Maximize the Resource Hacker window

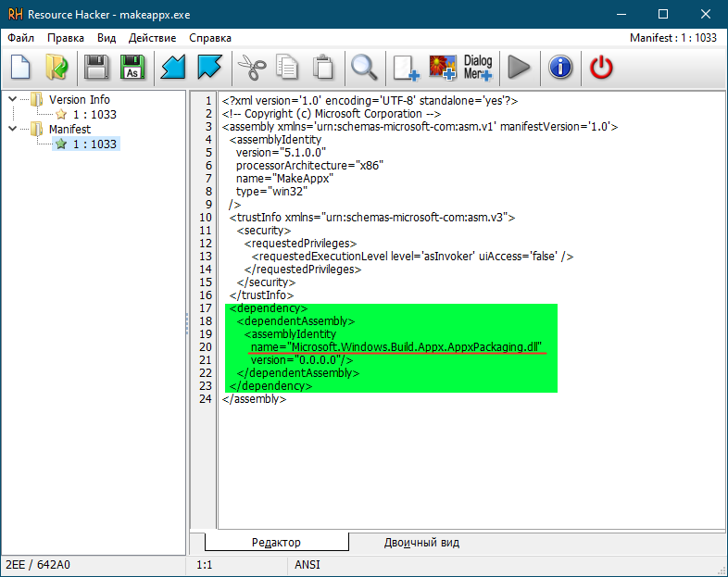tap(663, 14)
